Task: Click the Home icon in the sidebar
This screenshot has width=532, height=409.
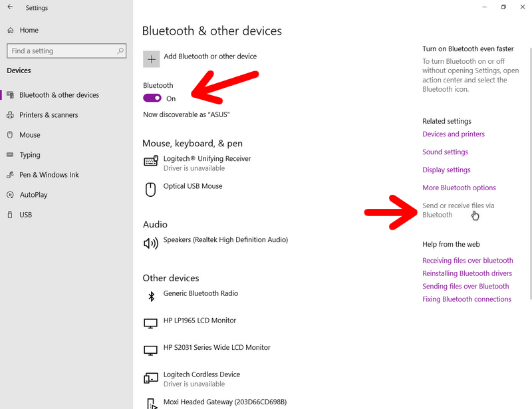Action: 11,30
